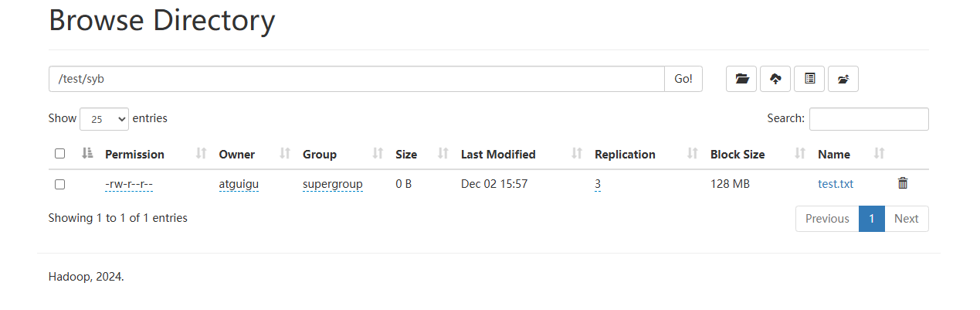The width and height of the screenshot is (980, 310).
Task: Sort by the Permission column sort icon
Action: pos(202,154)
